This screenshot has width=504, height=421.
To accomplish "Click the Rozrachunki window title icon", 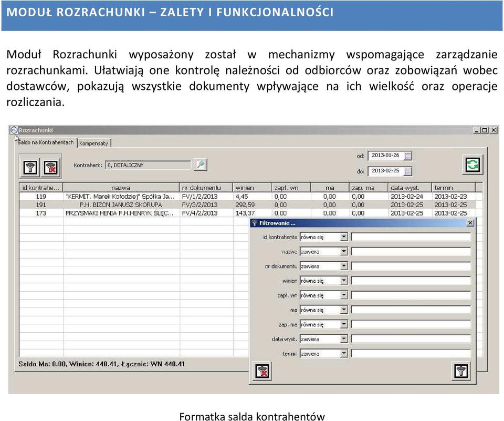I will (14, 130).
